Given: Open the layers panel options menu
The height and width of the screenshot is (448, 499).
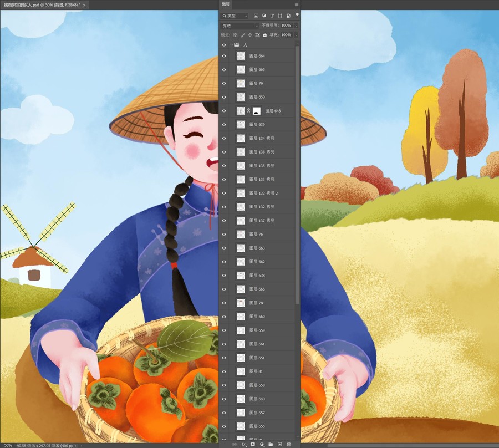Looking at the screenshot, I should (297, 5).
